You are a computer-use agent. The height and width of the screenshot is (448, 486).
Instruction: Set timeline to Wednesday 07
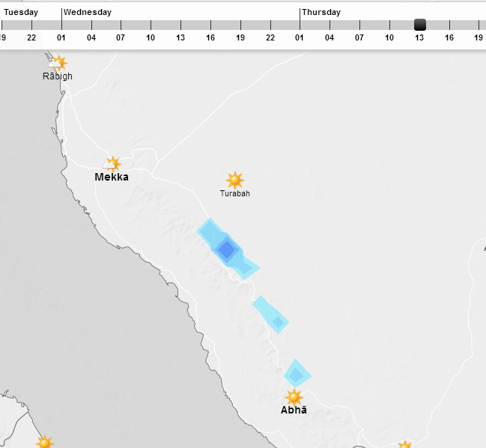coord(121,37)
